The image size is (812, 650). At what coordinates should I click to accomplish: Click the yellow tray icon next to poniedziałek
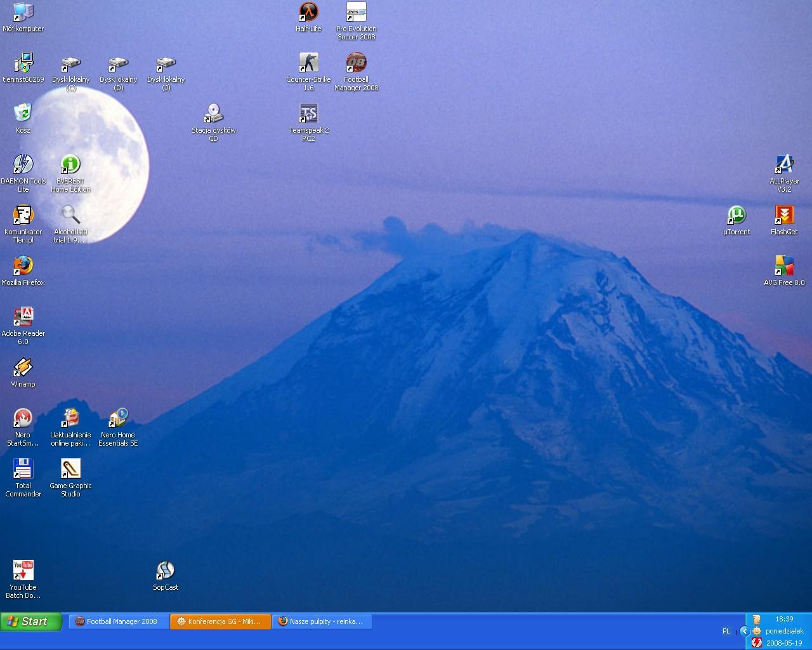tap(756, 631)
